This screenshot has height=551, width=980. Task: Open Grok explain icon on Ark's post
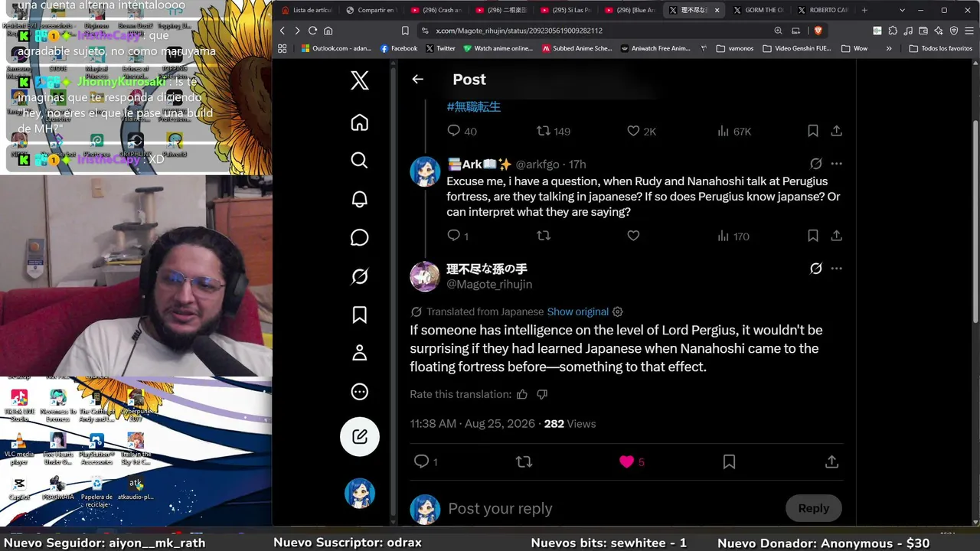point(816,164)
